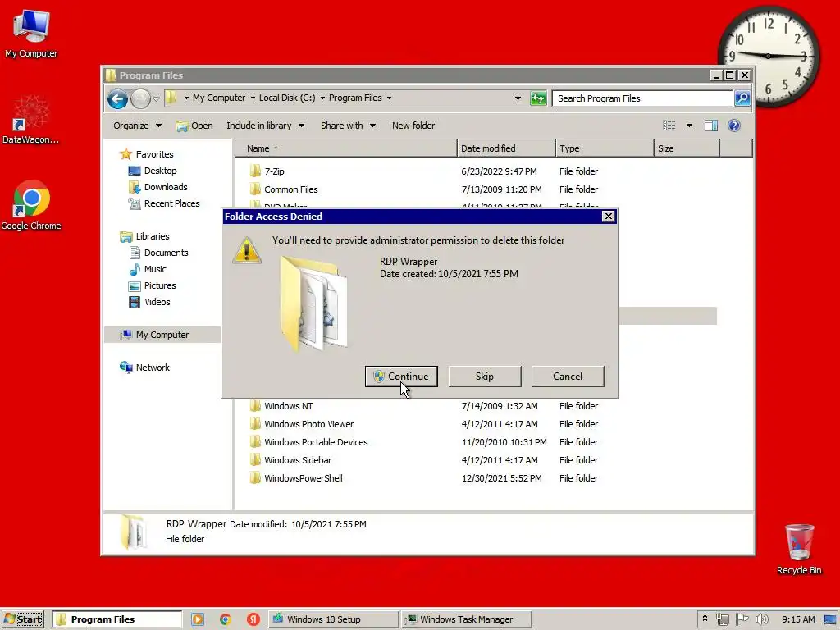Switch to Windows Task Manager taskbar button
840x630 pixels.
(x=467, y=619)
